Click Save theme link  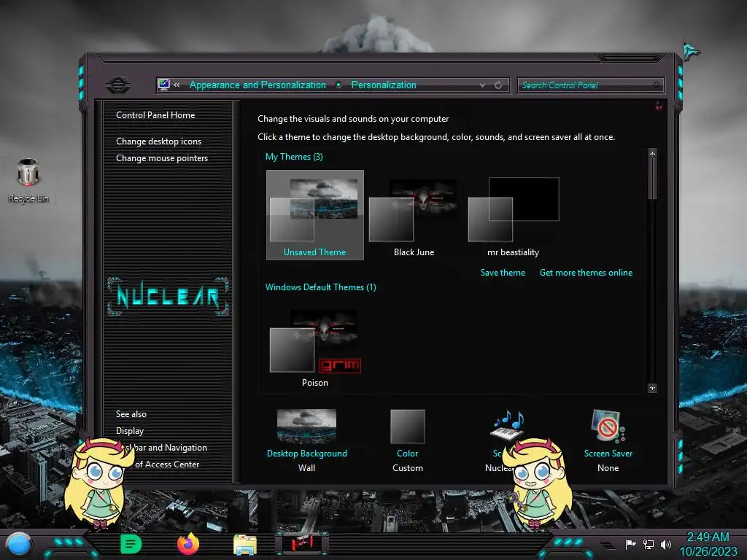(x=503, y=273)
